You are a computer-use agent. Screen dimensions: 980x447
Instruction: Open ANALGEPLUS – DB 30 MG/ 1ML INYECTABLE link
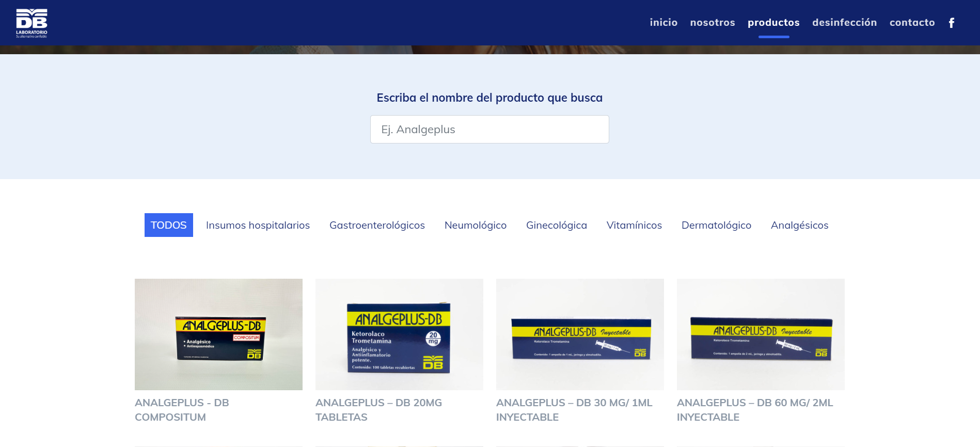tap(574, 410)
